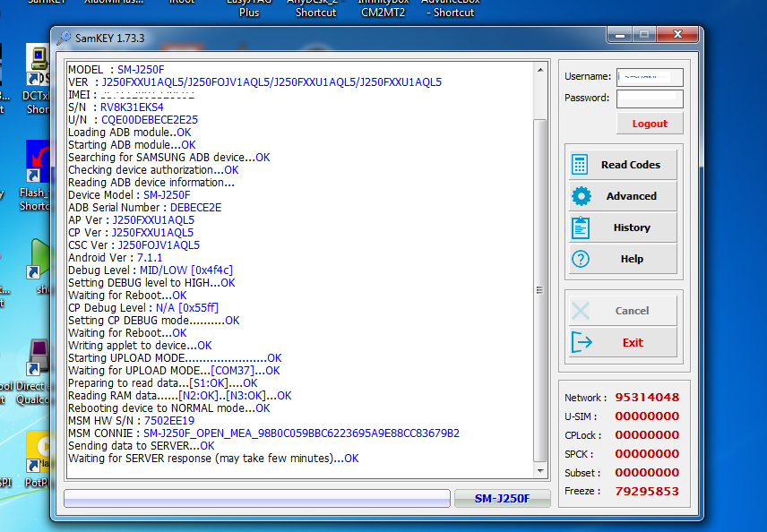Screen dimensions: 767x532
Task: Focus the Username input field
Action: coord(650,77)
